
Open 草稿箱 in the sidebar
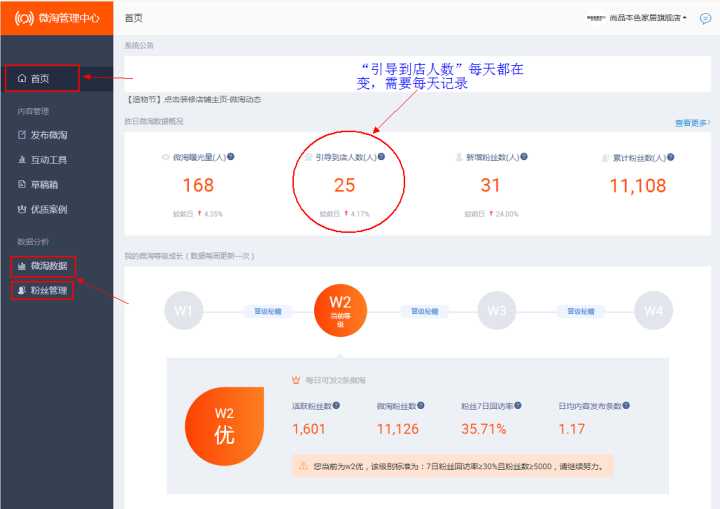click(44, 185)
